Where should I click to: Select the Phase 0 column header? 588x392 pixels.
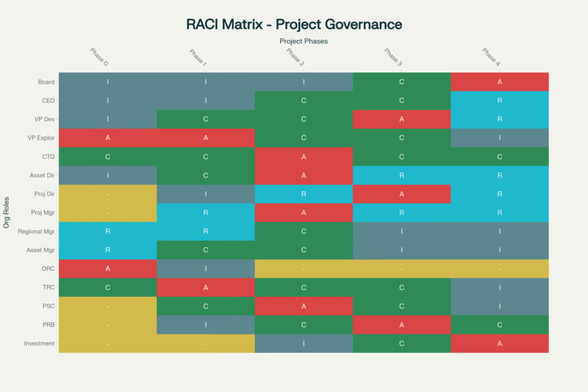click(99, 56)
